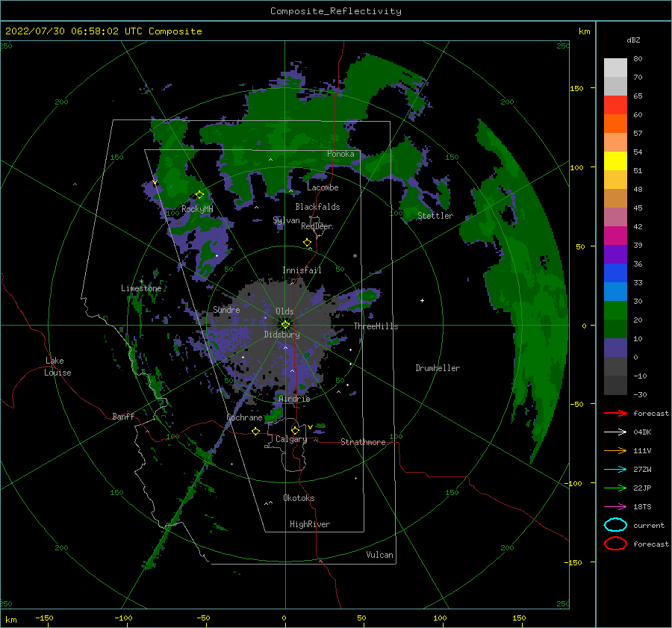Click the Drumheller city label

[x=438, y=368]
